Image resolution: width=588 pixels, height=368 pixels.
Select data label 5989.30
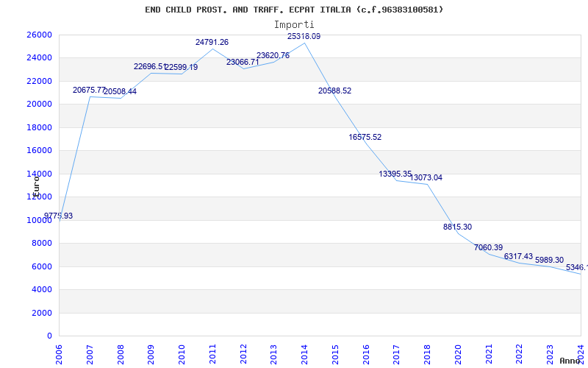tap(549, 261)
